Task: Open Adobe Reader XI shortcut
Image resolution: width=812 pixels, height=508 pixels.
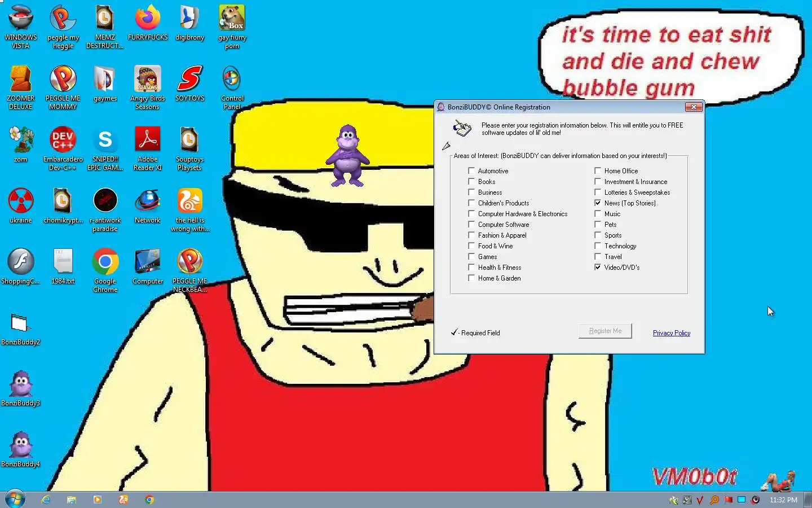Action: coord(148,148)
